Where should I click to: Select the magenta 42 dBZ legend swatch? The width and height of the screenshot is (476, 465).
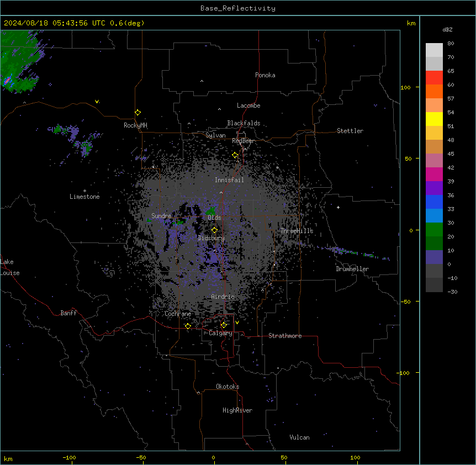(x=434, y=174)
